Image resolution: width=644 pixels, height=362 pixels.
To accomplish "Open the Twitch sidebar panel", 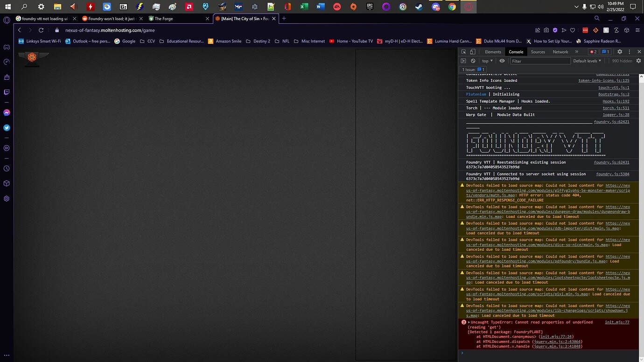I will [7, 92].
